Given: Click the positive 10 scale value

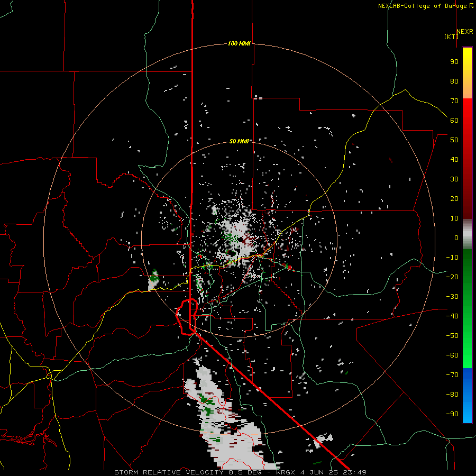Looking at the screenshot, I should 454,218.
